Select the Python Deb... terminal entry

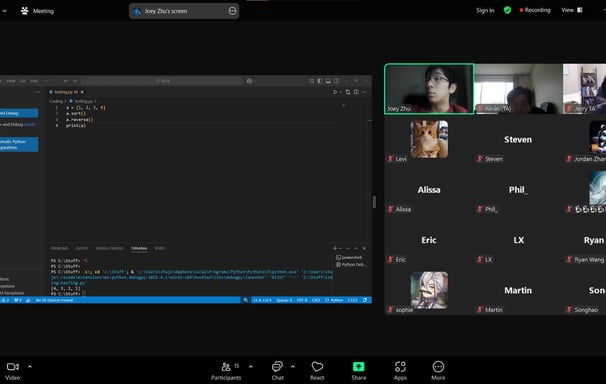pos(351,265)
